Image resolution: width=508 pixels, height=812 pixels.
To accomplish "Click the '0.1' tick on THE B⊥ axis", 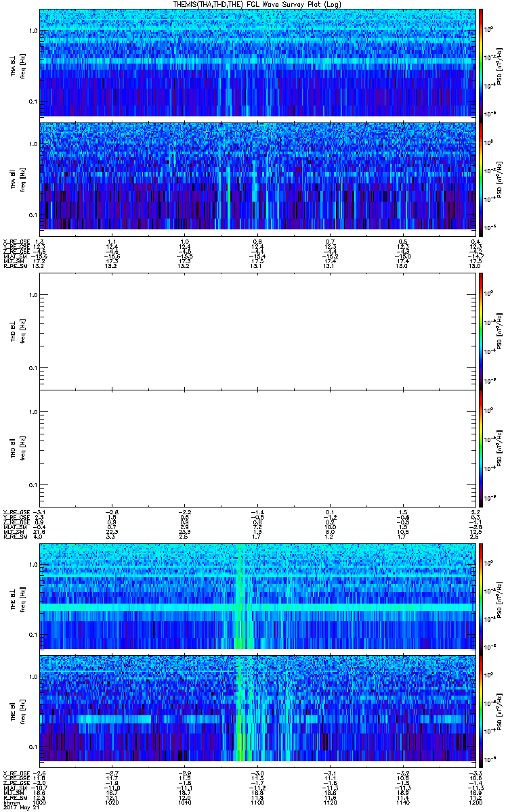I will click(x=33, y=634).
